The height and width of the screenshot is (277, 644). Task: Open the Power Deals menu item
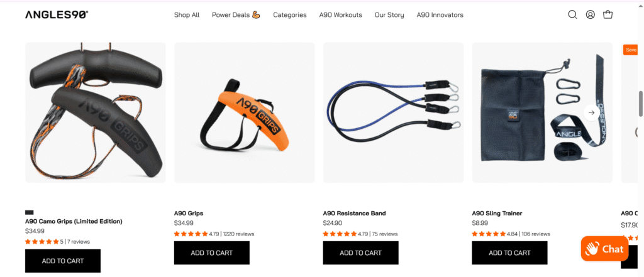click(x=236, y=15)
